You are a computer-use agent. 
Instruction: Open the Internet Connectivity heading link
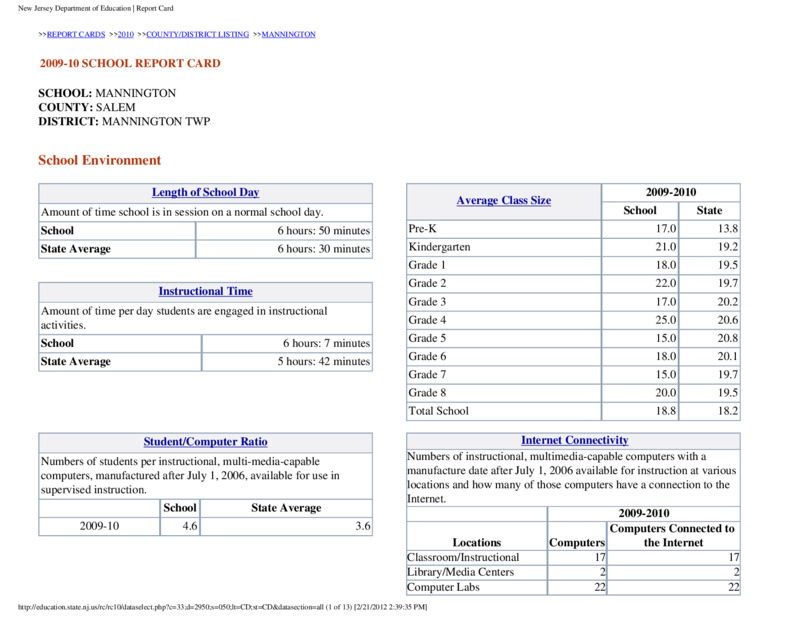click(574, 440)
